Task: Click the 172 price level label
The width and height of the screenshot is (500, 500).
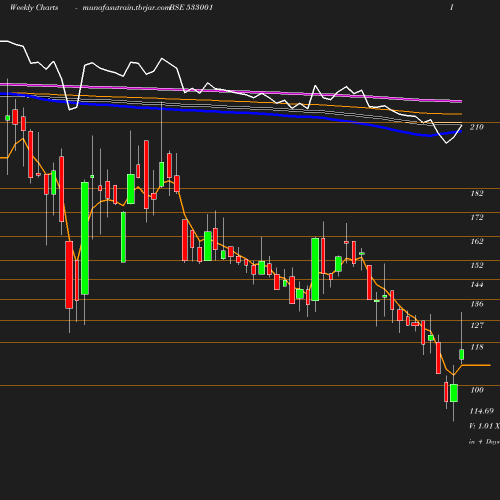Action: (x=477, y=217)
